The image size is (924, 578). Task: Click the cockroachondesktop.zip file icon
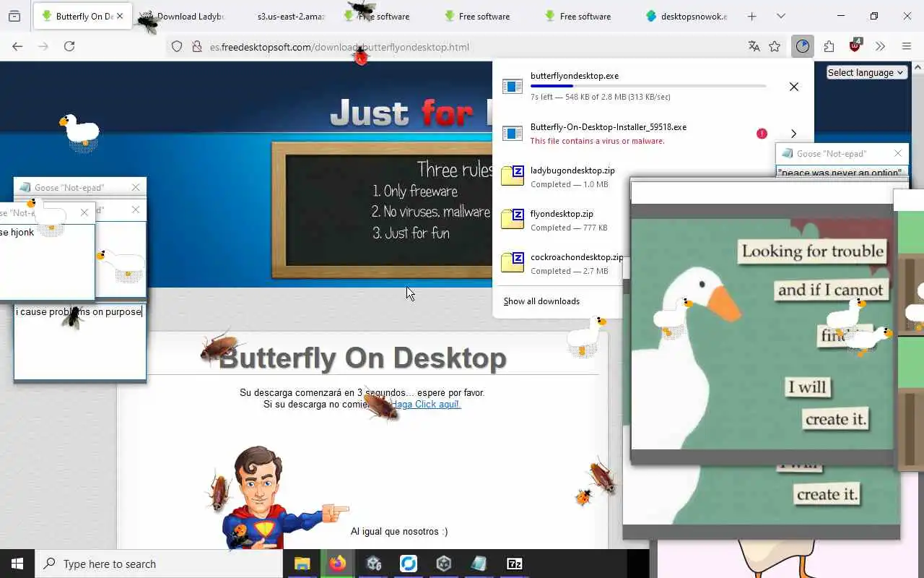(513, 262)
